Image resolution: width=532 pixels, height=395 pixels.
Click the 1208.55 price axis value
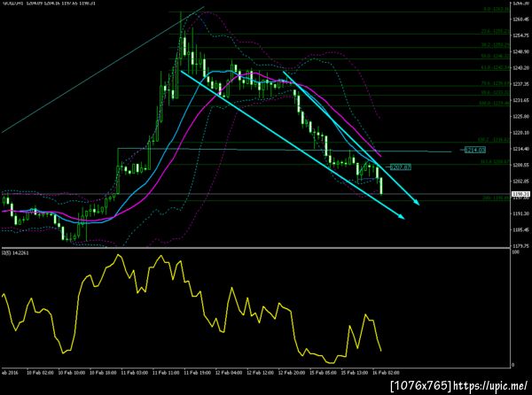point(522,165)
